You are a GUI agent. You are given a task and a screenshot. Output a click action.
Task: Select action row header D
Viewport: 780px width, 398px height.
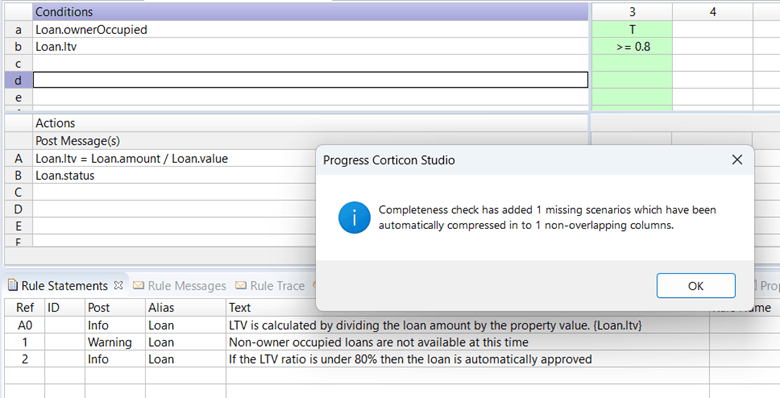(18, 209)
